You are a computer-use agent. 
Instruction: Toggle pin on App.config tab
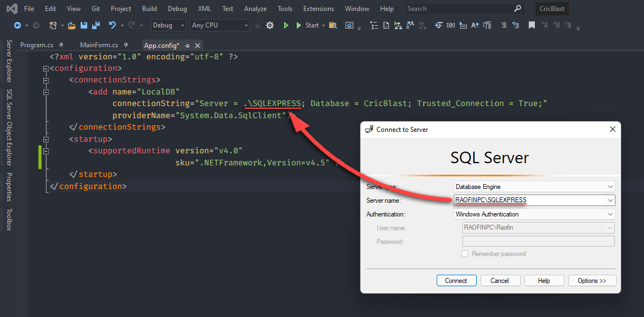pos(187,45)
